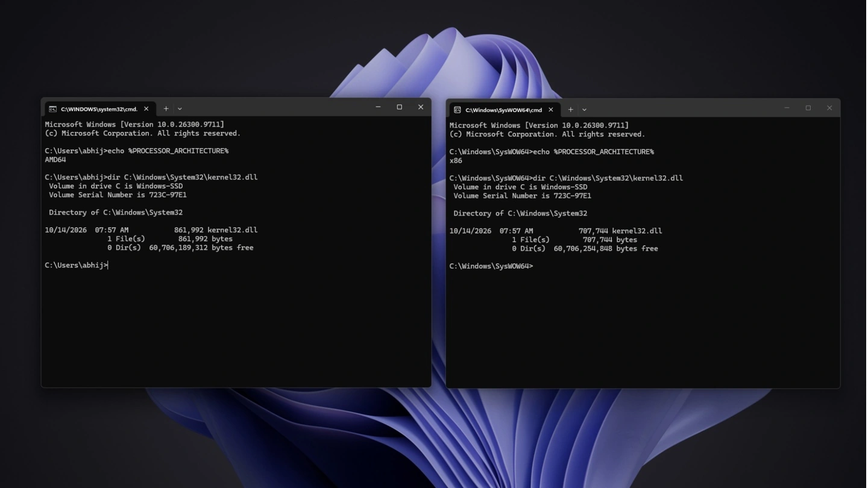Screen dimensions: 868x488
Task: Click the final C:\Windows\SysWOW64> prompt
Action: [x=491, y=266]
